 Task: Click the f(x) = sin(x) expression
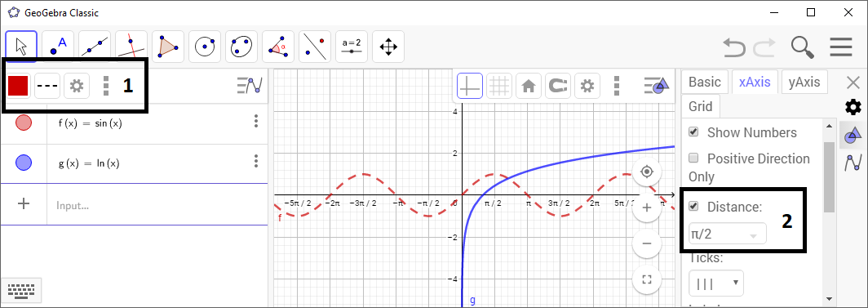tap(90, 123)
